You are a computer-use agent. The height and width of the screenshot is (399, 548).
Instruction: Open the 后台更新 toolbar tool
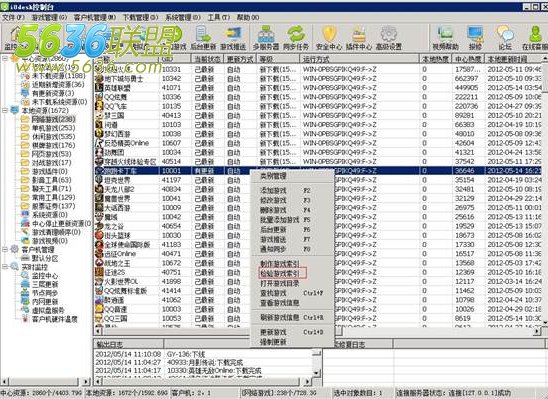click(203, 38)
